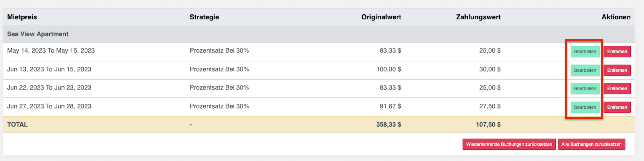644x161 pixels.
Task: Click Bearbeiten for Jun 22, 2023 booking
Action: pos(585,89)
